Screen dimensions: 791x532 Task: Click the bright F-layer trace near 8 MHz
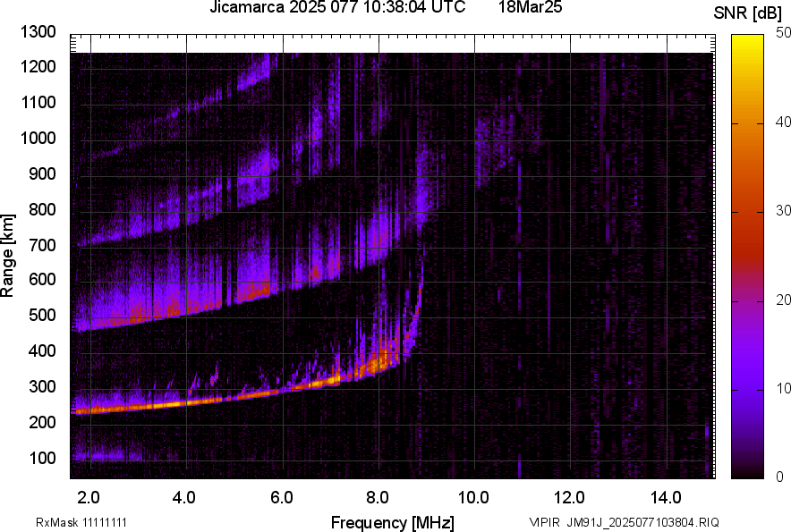381,358
